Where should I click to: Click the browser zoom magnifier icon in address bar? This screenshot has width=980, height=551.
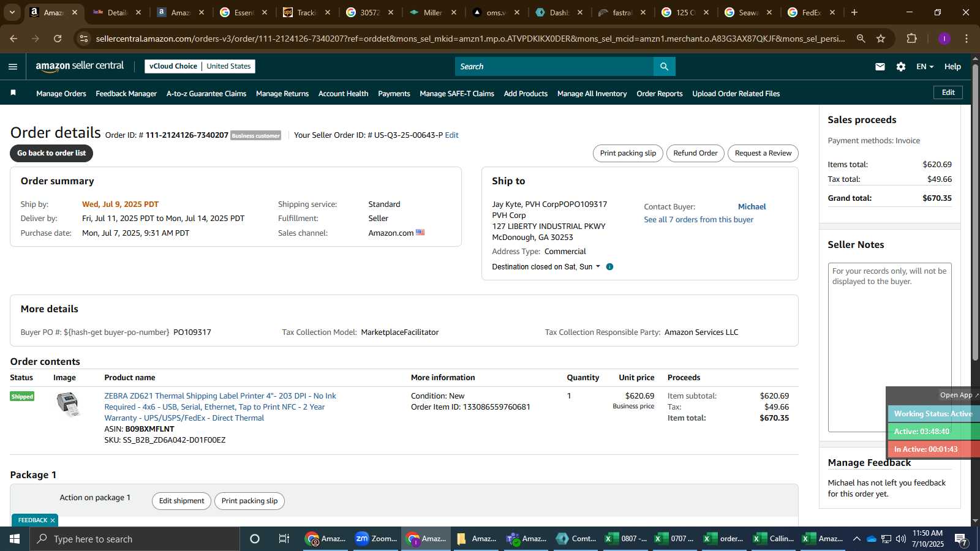click(861, 39)
